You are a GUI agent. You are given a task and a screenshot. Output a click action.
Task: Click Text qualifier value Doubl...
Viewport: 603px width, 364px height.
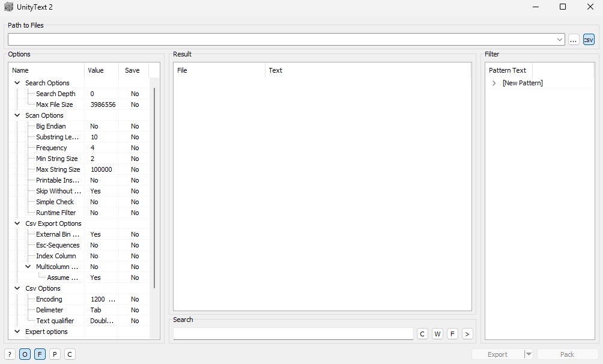102,321
